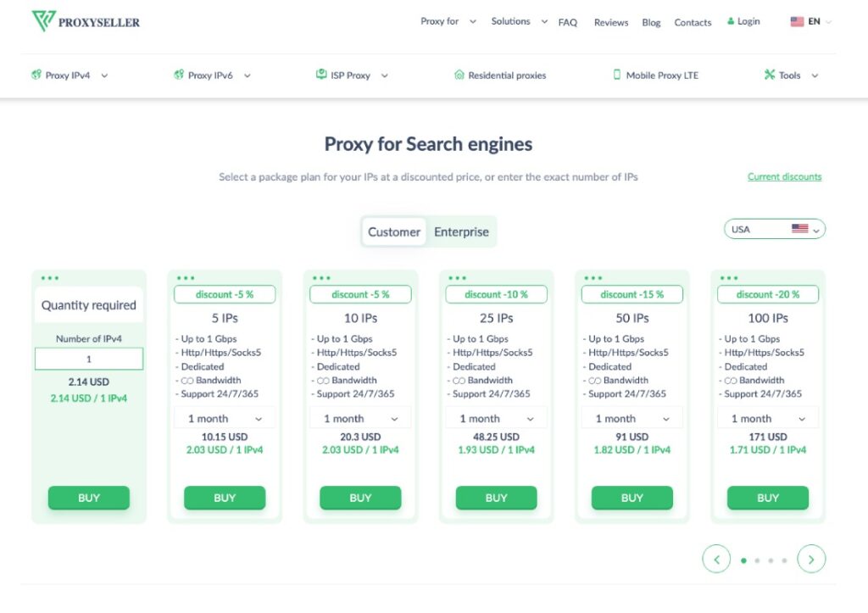The width and height of the screenshot is (868, 613).
Task: Expand the Proxy IPv4 menu chevron
Action: [x=104, y=75]
